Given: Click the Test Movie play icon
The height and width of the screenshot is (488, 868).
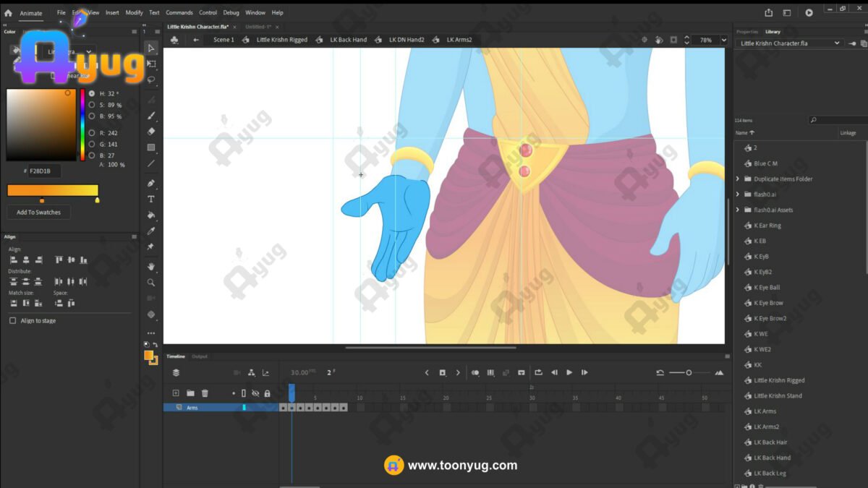Looking at the screenshot, I should [x=809, y=13].
